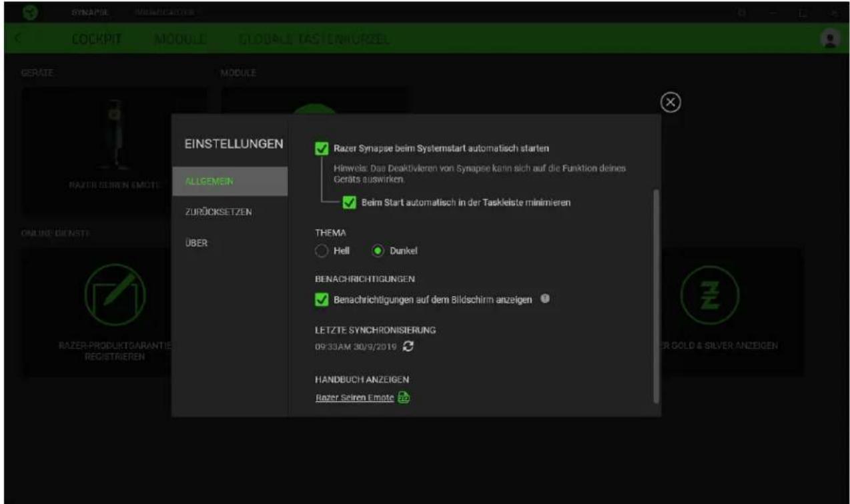The image size is (850, 504).
Task: Select the Dunkel theme radio button
Action: 379,251
